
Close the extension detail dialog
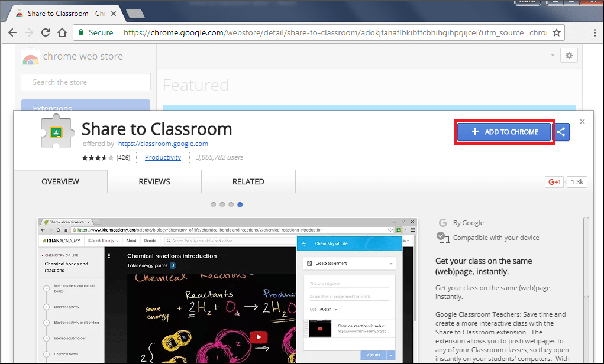583,122
